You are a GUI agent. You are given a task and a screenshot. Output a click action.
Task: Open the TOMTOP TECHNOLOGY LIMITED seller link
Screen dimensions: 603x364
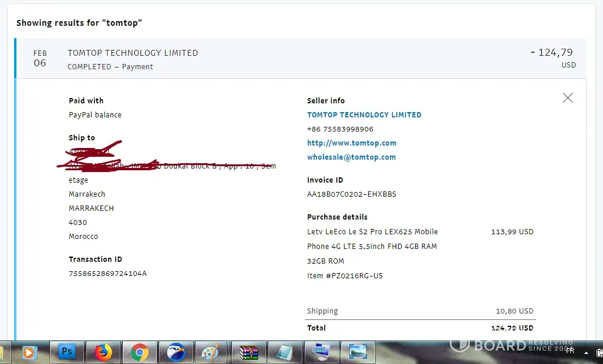[x=364, y=115]
